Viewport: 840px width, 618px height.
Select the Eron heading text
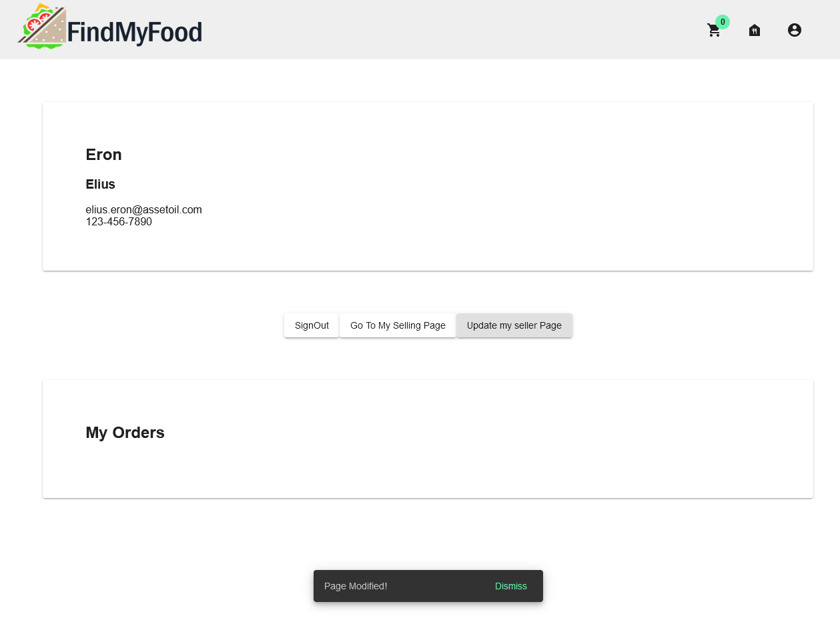point(104,155)
